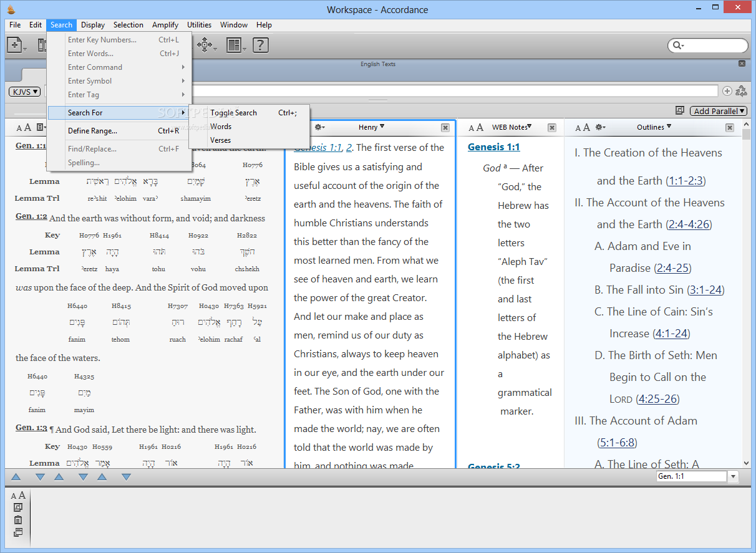This screenshot has width=756, height=553.
Task: Click the key number H8414
Action: [159, 236]
